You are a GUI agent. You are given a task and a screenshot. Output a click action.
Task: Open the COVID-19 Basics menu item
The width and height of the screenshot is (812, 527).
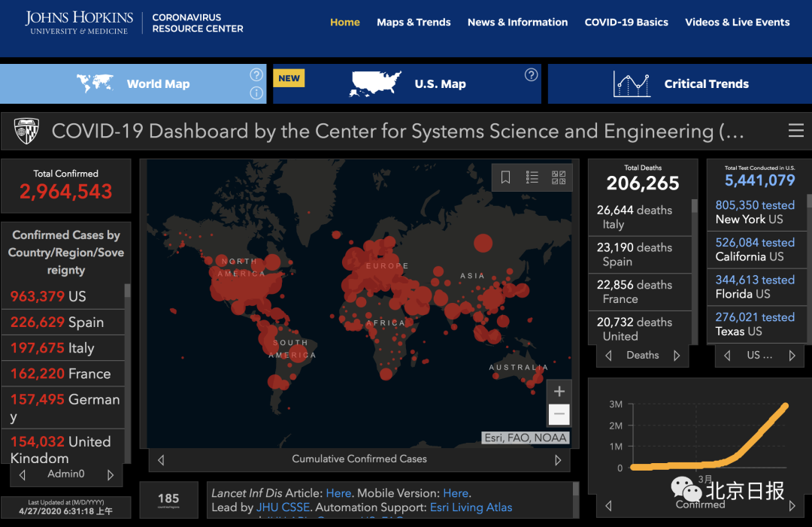626,22
